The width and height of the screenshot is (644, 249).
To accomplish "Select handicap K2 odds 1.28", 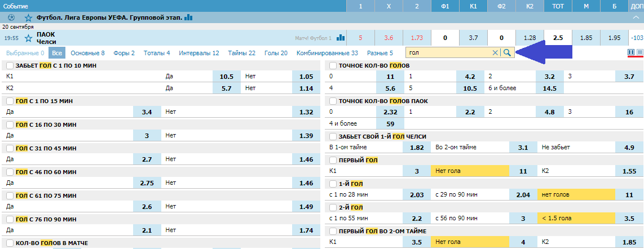I will [530, 38].
